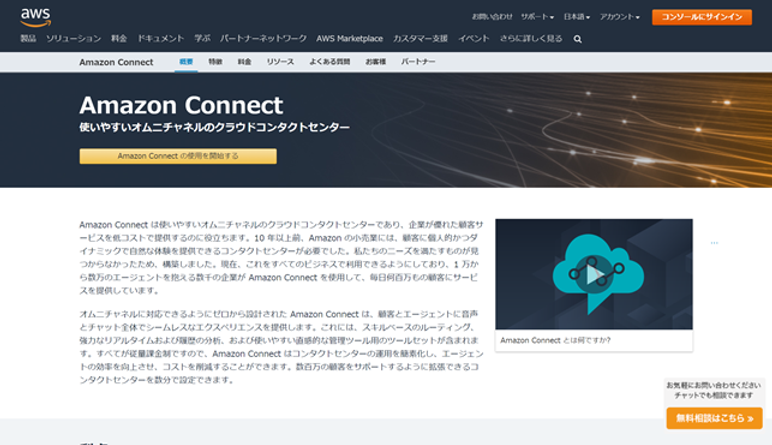The image size is (772, 445).
Task: Switch to the 特徴 tab
Action: 215,62
